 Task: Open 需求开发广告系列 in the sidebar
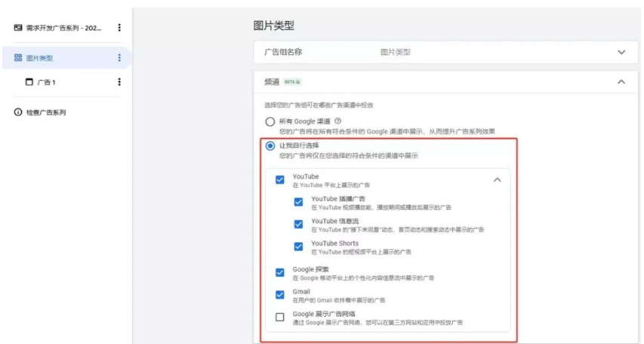coord(63,28)
